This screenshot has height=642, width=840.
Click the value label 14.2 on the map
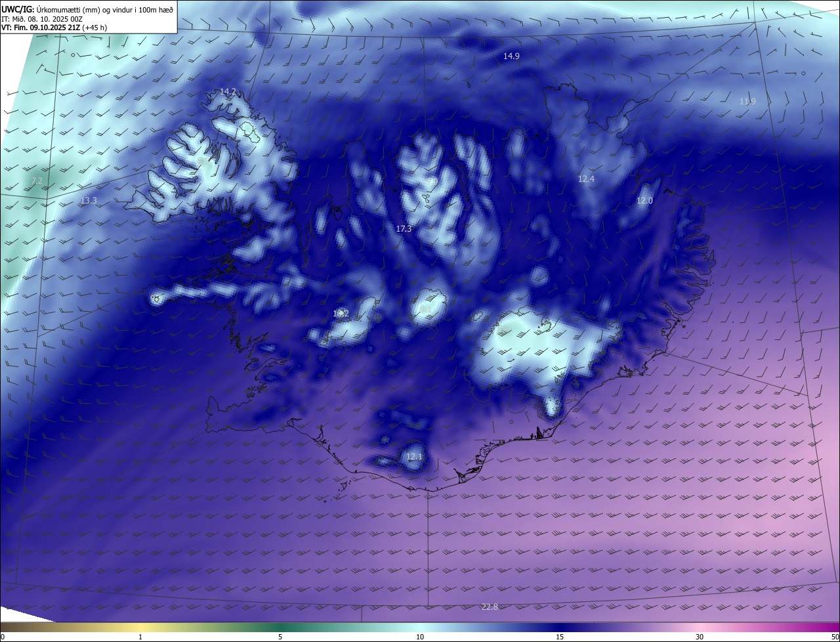coord(228,92)
